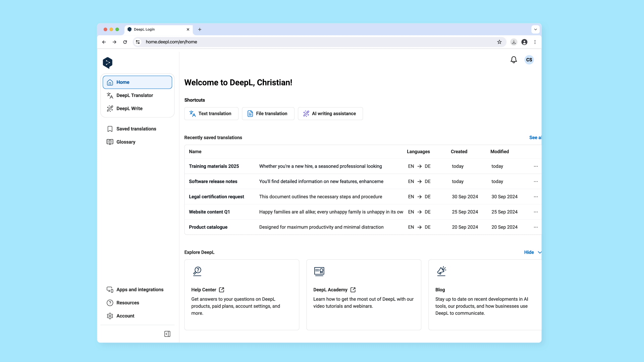
Task: Open more options for Training materials 2025
Action: click(536, 166)
